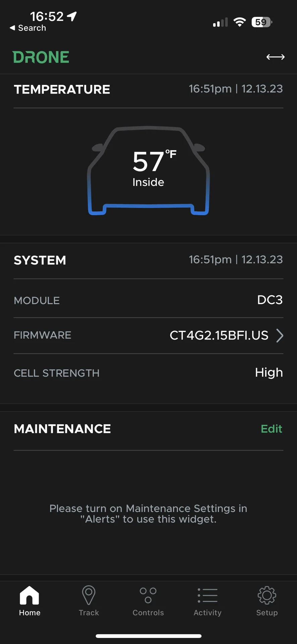The image size is (297, 644).
Task: Open the Setup gear icon
Action: pyautogui.click(x=267, y=596)
